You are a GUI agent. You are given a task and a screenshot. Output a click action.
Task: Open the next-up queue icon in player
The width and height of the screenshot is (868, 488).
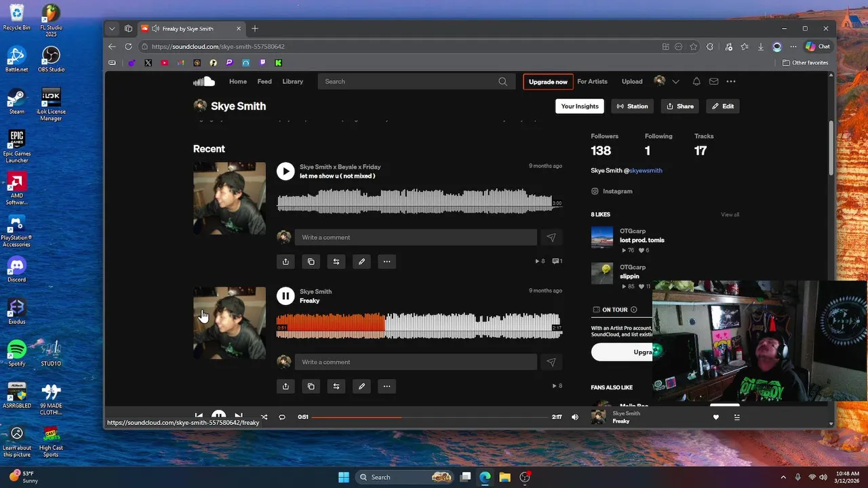click(737, 418)
